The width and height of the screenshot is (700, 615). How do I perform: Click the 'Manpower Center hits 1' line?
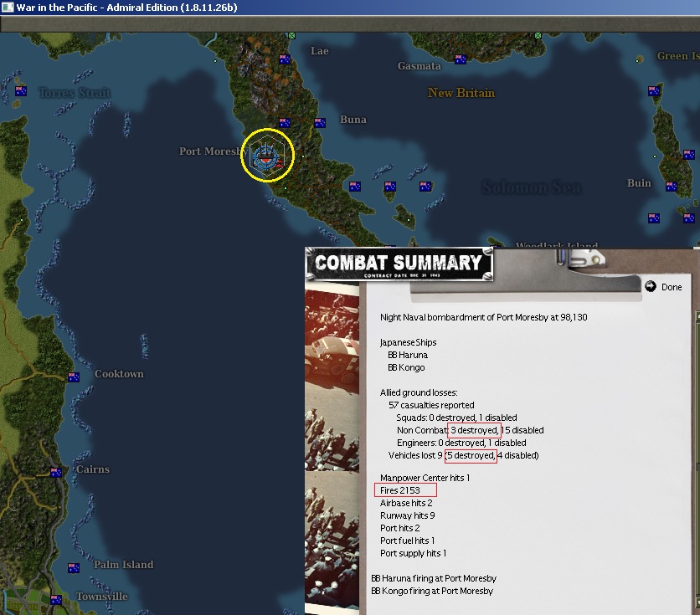pyautogui.click(x=425, y=478)
